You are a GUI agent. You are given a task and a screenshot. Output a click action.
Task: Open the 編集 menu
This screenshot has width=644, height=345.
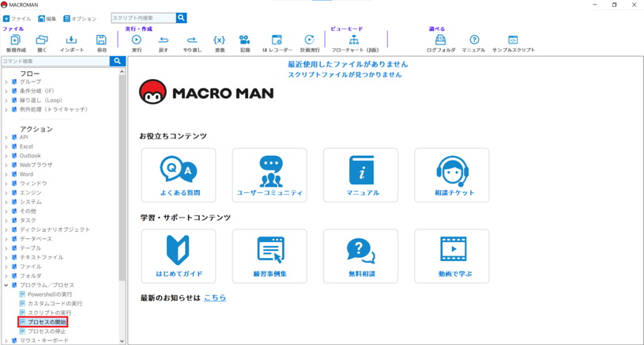47,19
